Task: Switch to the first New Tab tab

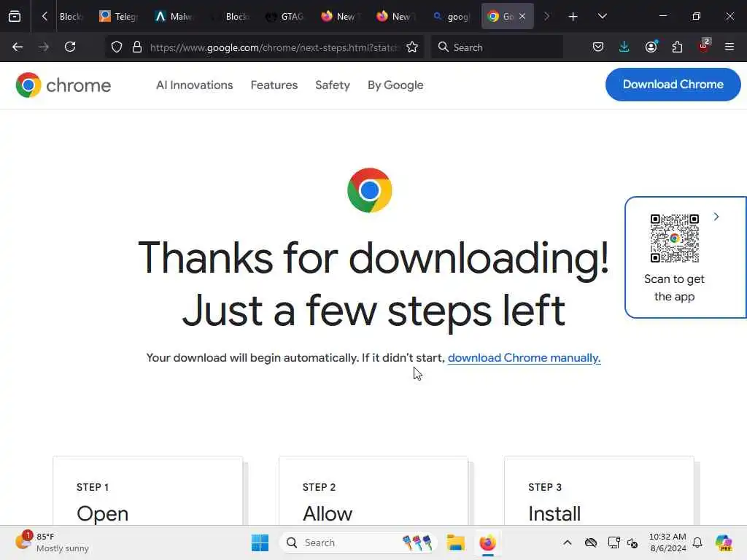Action: coord(339,17)
